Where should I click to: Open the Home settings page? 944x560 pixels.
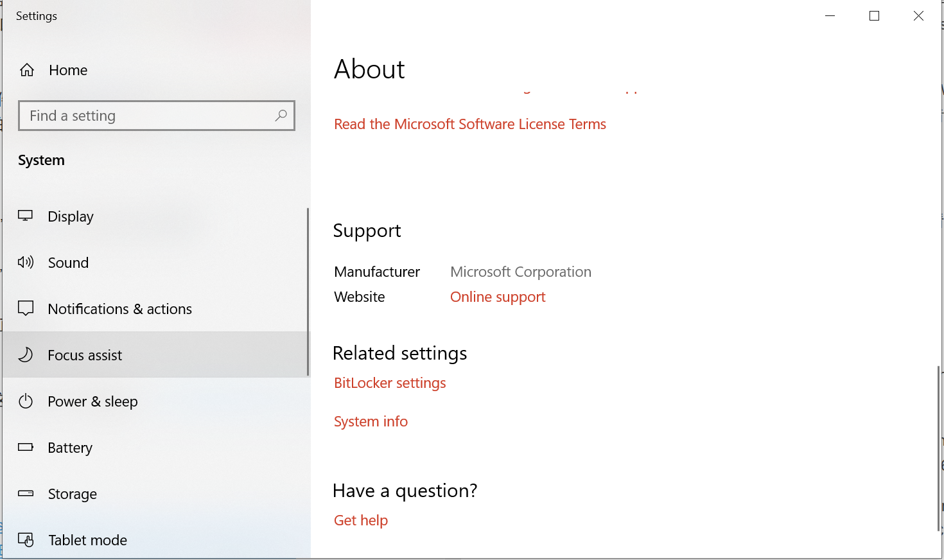point(155,70)
